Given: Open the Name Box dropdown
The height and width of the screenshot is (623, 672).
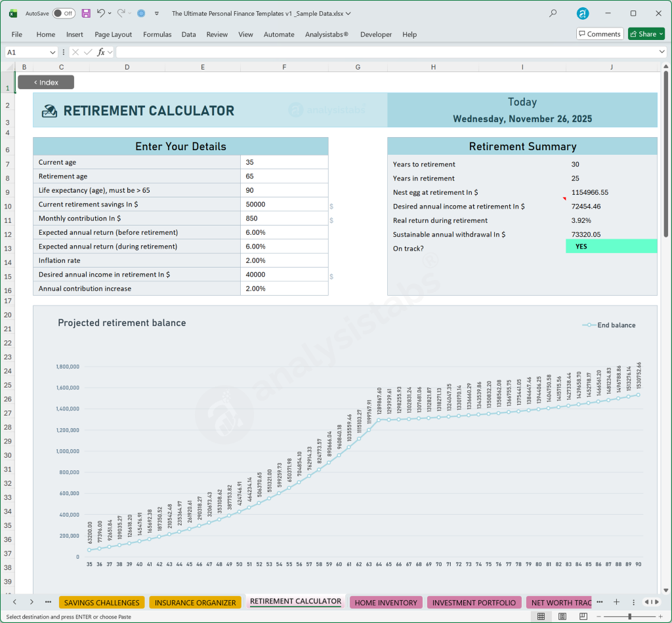Looking at the screenshot, I should (53, 52).
